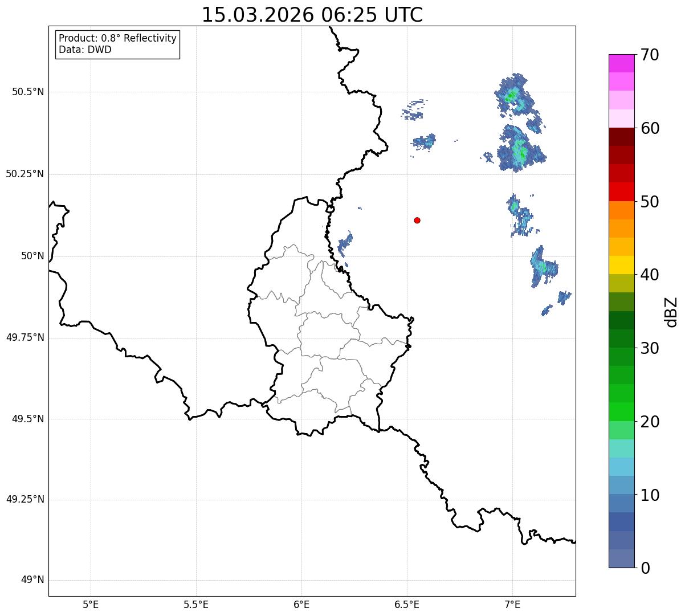Click the large radar echo near 50.3°N, 7°E
This screenshot has height=616, width=685.
520,149
